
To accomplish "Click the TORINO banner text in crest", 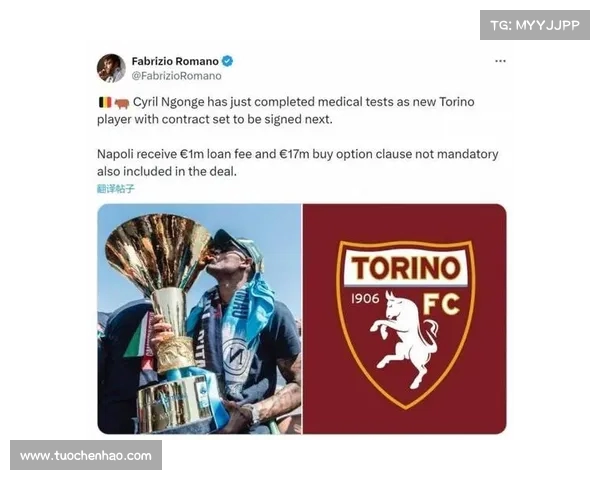I will 406,268.
